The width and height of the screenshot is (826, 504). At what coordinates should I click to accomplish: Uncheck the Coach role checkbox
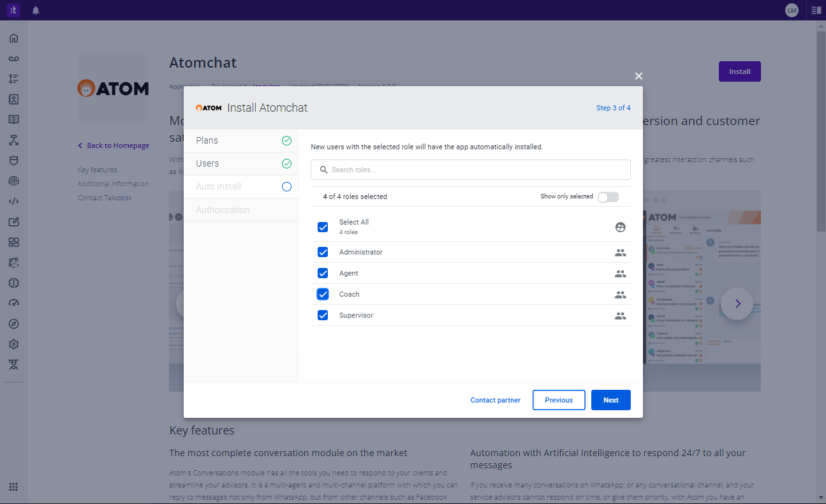[323, 294]
